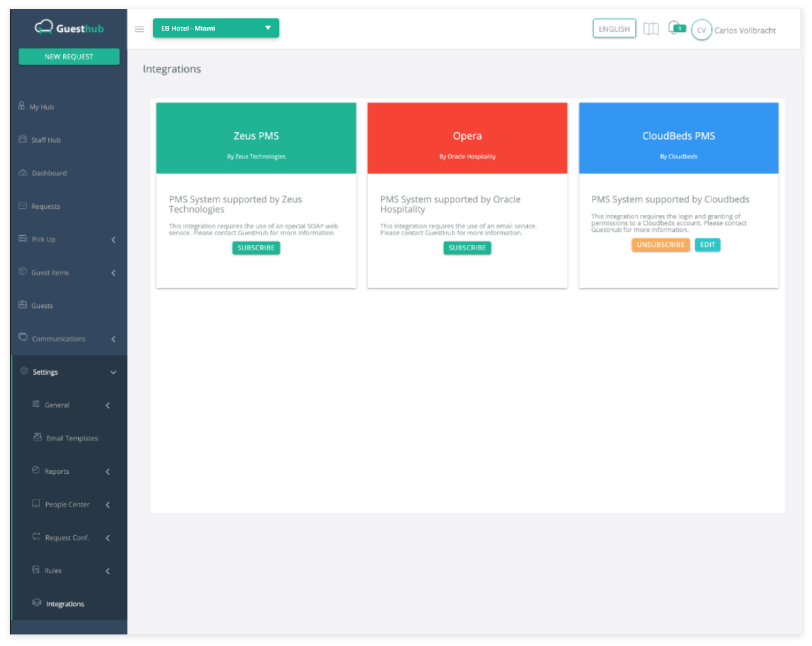Click 'By Oracle Hospitality' subtitle
The image size is (812, 646).
tap(467, 156)
